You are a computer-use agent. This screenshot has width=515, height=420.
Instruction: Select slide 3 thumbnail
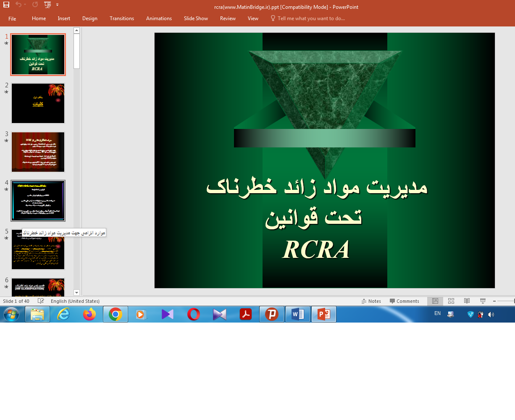click(x=38, y=152)
